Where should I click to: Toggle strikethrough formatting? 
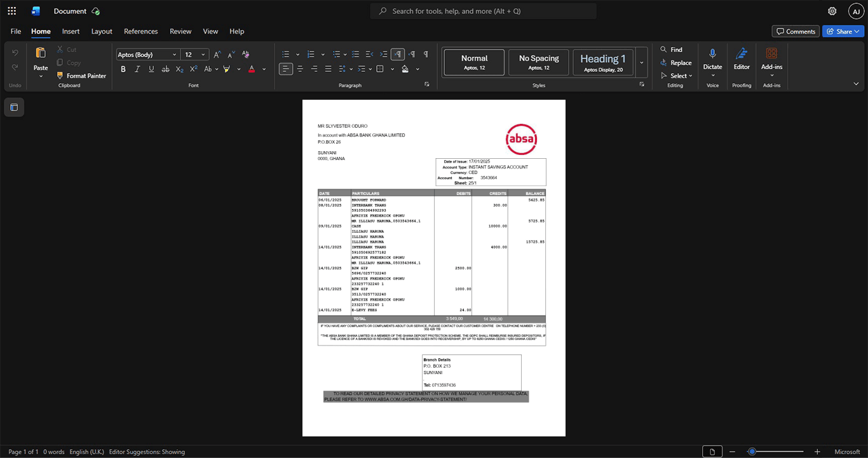[x=166, y=69]
